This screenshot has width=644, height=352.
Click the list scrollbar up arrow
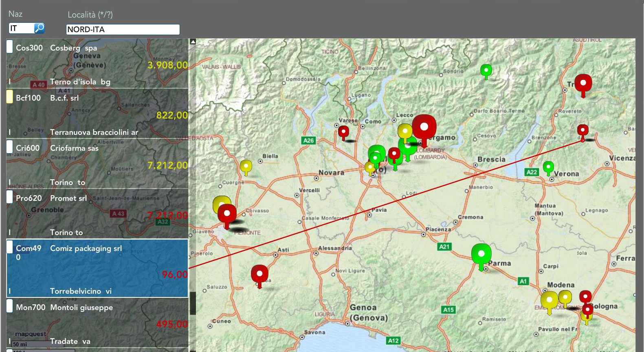pos(193,42)
